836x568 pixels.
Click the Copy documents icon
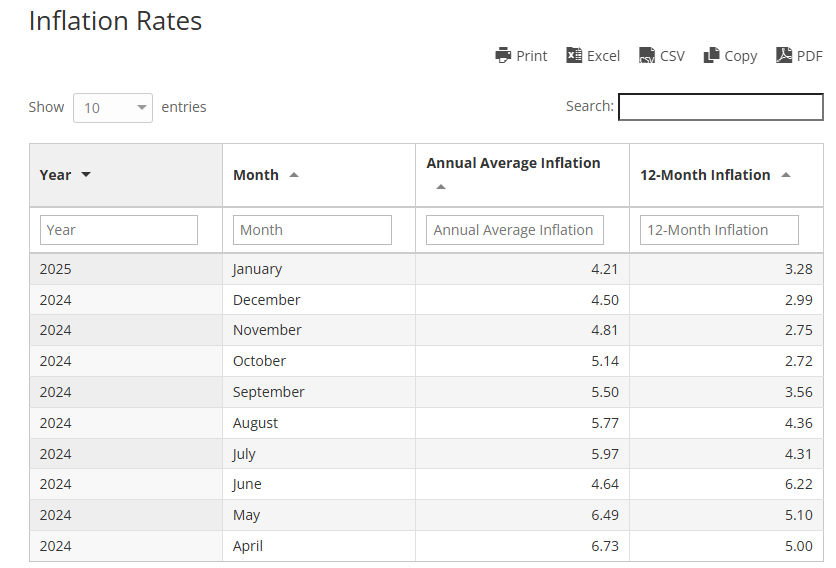pyautogui.click(x=711, y=55)
